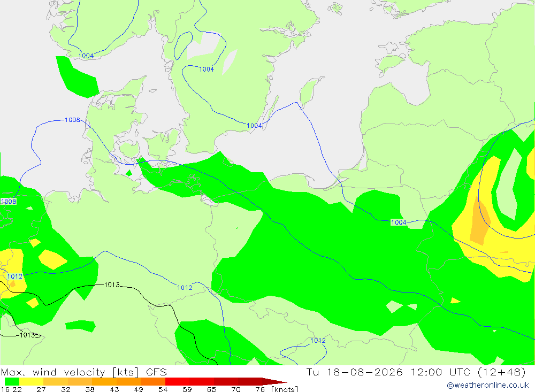Click the map title 'Max. wind velocity [kts] GFS'

(84, 372)
